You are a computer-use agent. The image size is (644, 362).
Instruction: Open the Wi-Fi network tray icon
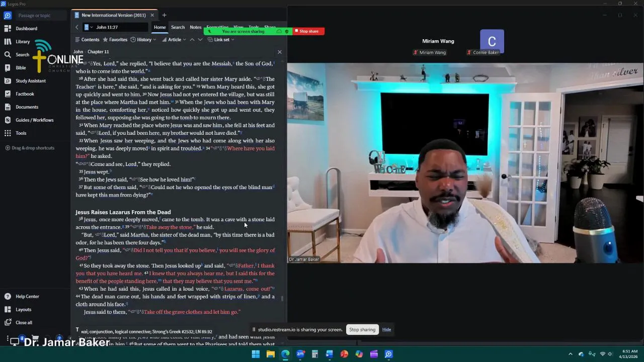coord(603,354)
